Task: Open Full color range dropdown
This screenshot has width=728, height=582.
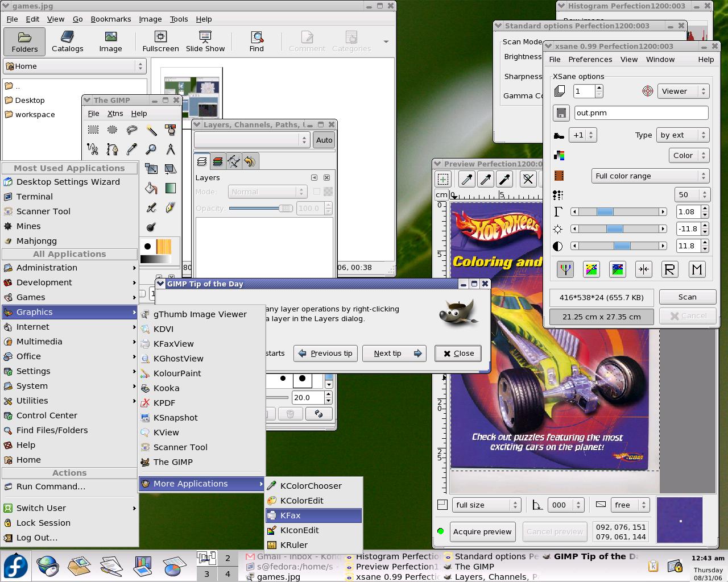Action: coord(651,176)
